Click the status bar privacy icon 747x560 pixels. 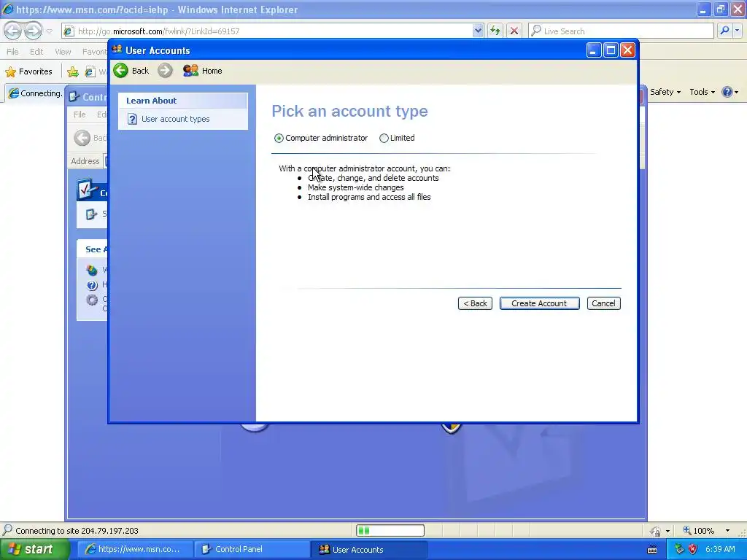[x=656, y=531]
